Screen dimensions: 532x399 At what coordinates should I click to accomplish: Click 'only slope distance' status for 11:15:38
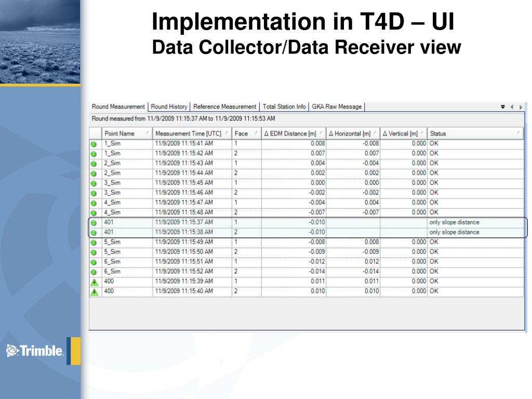[x=454, y=232]
